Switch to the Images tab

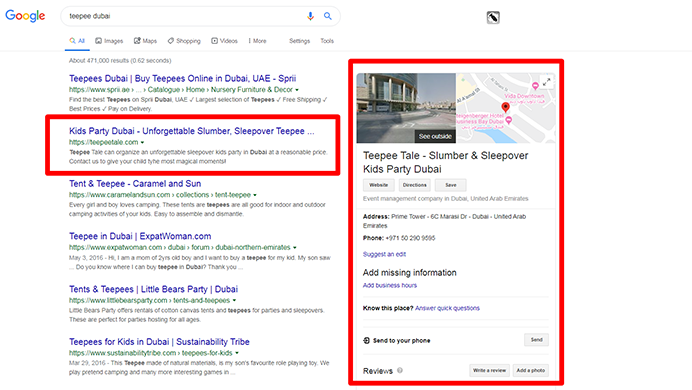click(109, 41)
